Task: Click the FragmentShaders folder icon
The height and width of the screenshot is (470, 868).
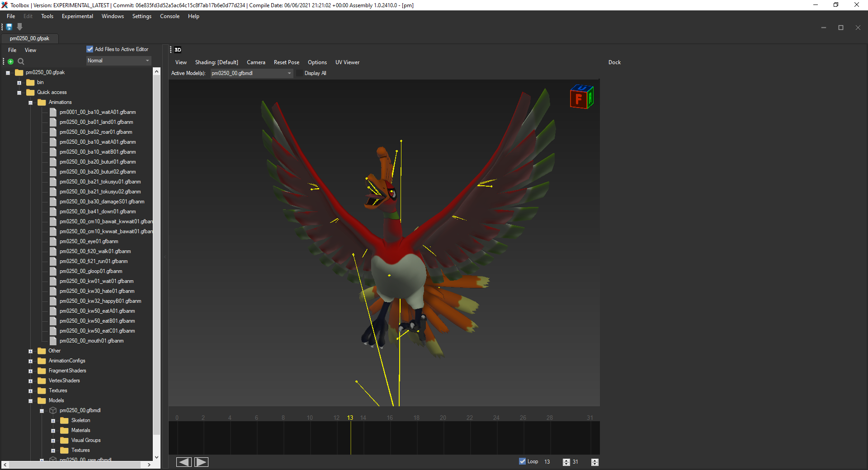Action: point(42,371)
